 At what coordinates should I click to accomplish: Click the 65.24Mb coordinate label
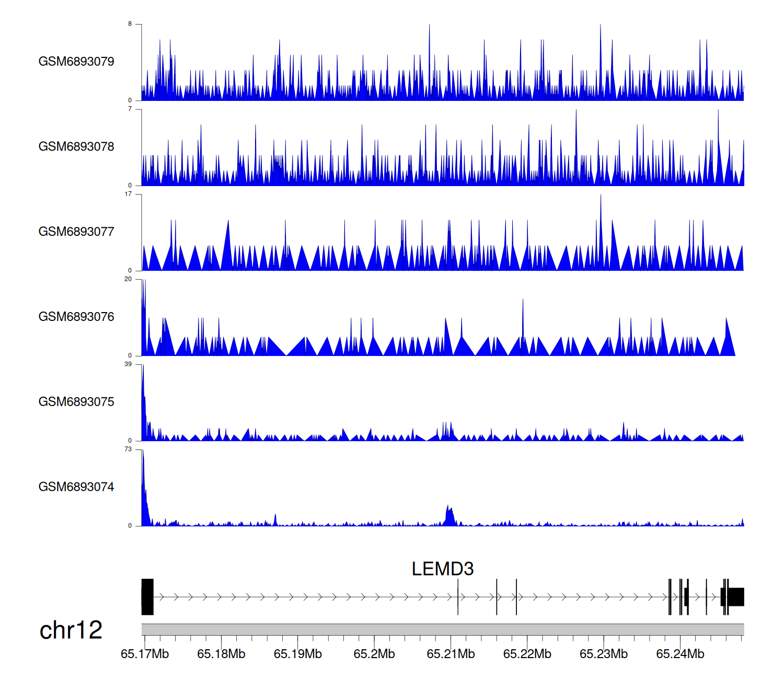click(x=680, y=654)
